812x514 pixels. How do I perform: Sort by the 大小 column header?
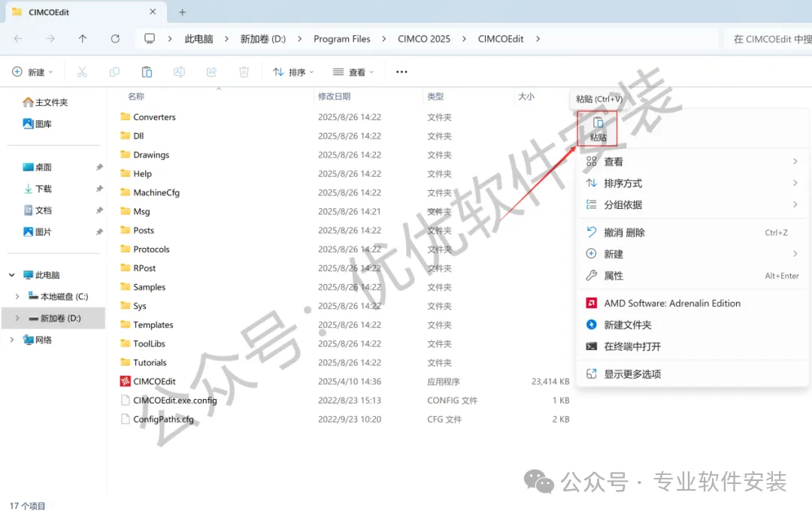tap(526, 96)
